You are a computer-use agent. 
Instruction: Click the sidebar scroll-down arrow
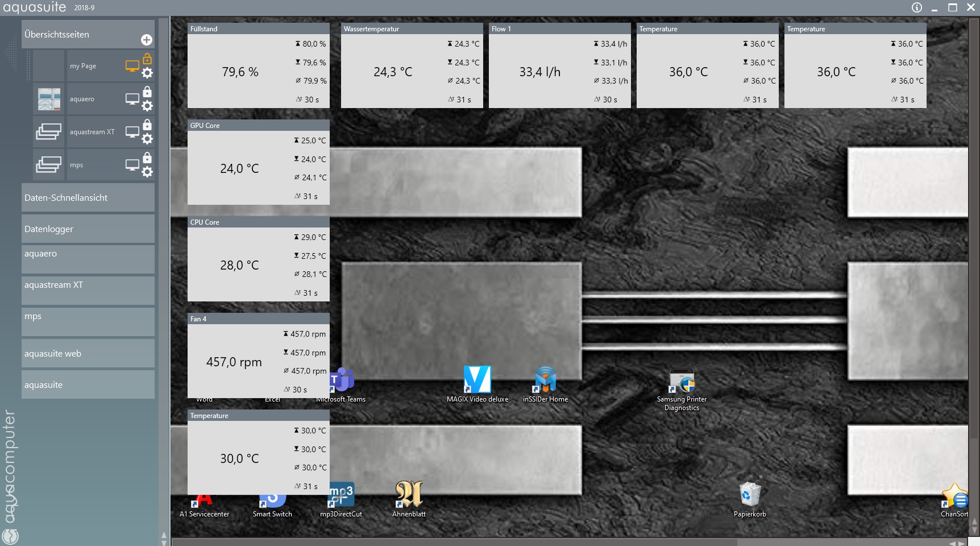(x=164, y=543)
